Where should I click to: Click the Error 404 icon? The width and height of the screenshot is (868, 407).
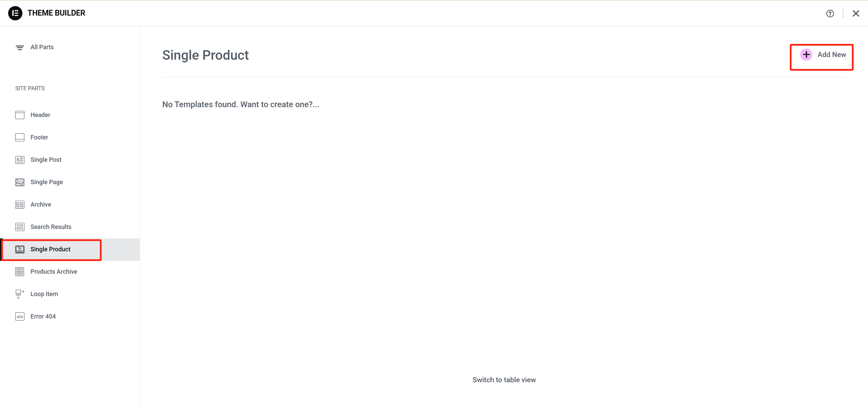point(20,316)
